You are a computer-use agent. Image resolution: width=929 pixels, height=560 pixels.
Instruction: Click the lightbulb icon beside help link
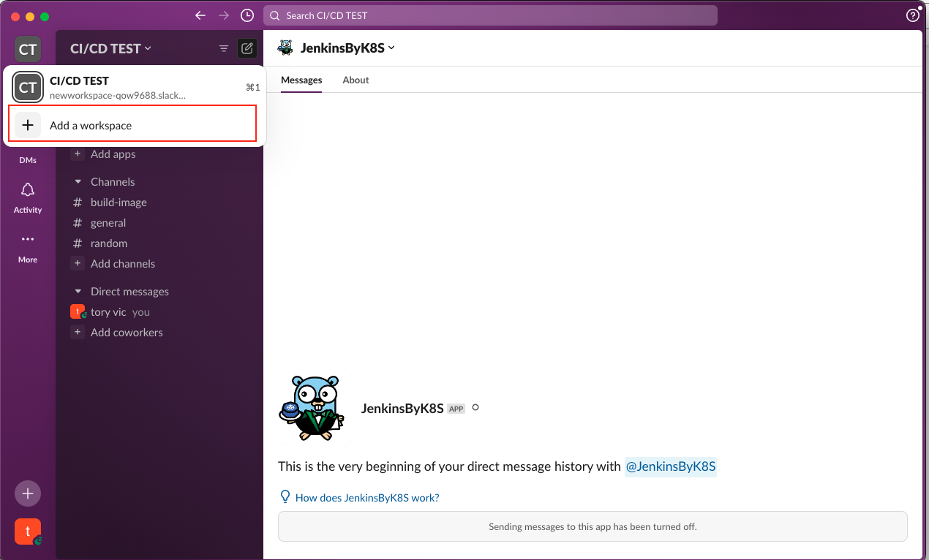[286, 497]
